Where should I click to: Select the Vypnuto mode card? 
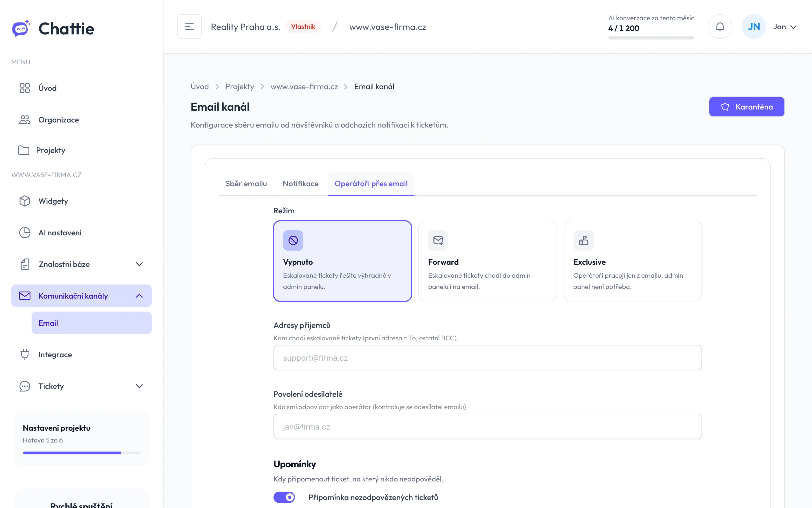pos(342,261)
